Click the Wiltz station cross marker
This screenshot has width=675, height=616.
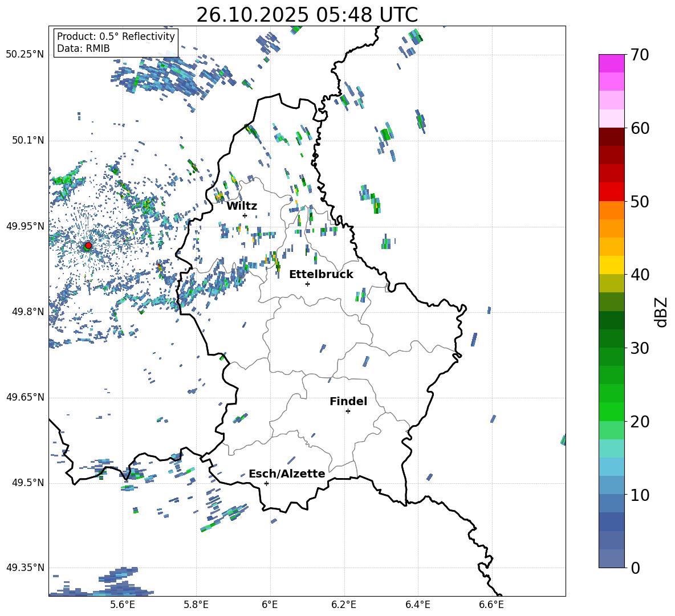[245, 215]
